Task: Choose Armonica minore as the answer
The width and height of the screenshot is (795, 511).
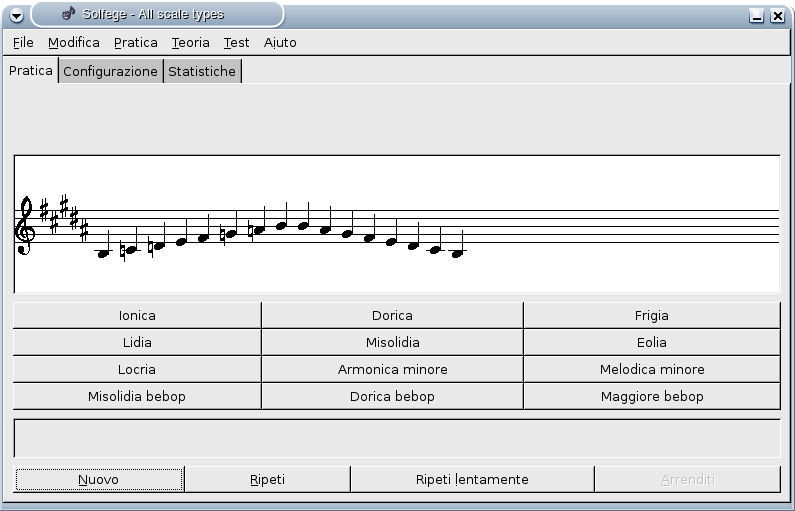Action: pos(392,369)
